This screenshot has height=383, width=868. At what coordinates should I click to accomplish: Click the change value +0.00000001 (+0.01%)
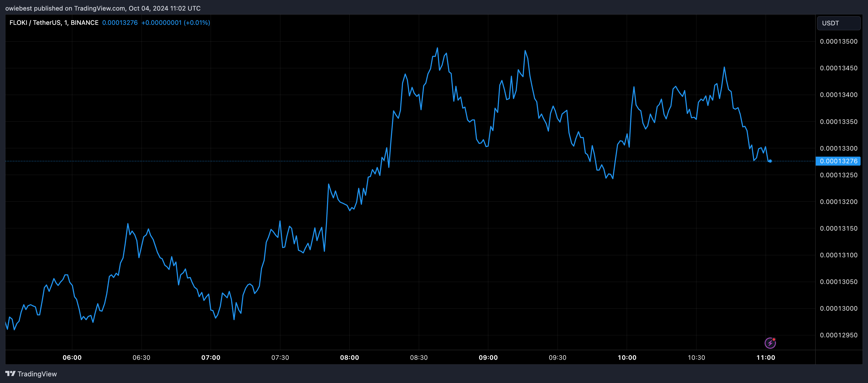click(176, 22)
